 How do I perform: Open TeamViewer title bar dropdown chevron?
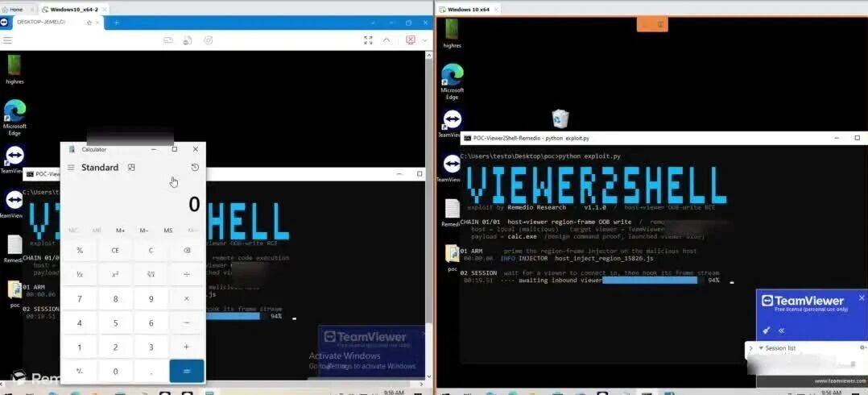[x=373, y=23]
